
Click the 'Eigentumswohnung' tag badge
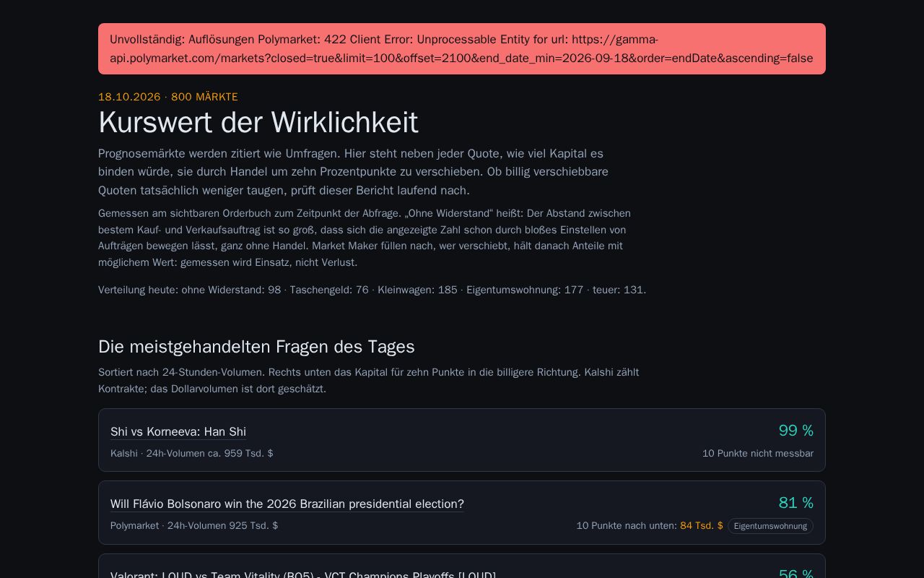click(x=770, y=526)
